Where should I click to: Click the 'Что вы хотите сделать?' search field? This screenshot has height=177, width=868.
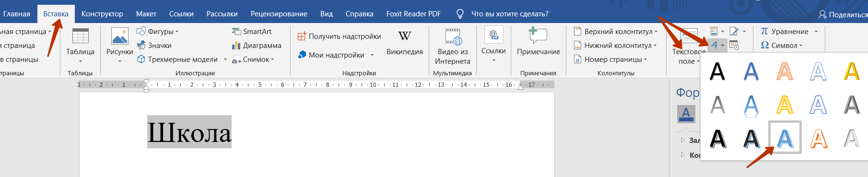510,14
